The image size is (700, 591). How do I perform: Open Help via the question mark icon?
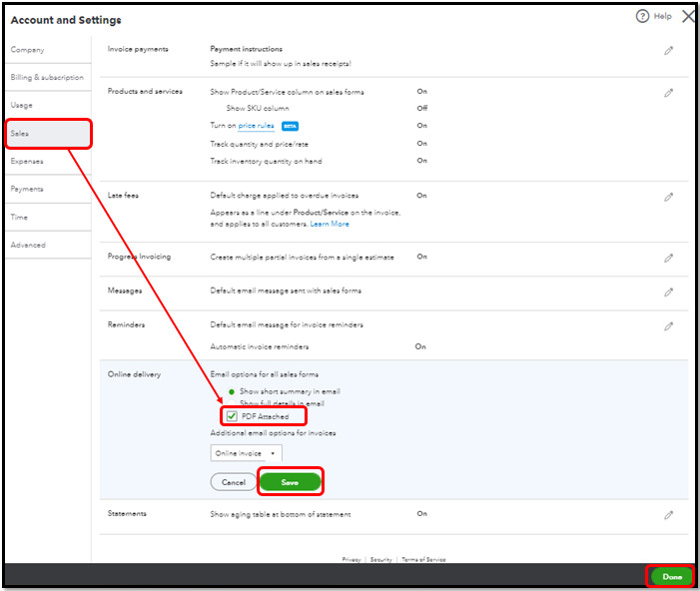coord(644,17)
